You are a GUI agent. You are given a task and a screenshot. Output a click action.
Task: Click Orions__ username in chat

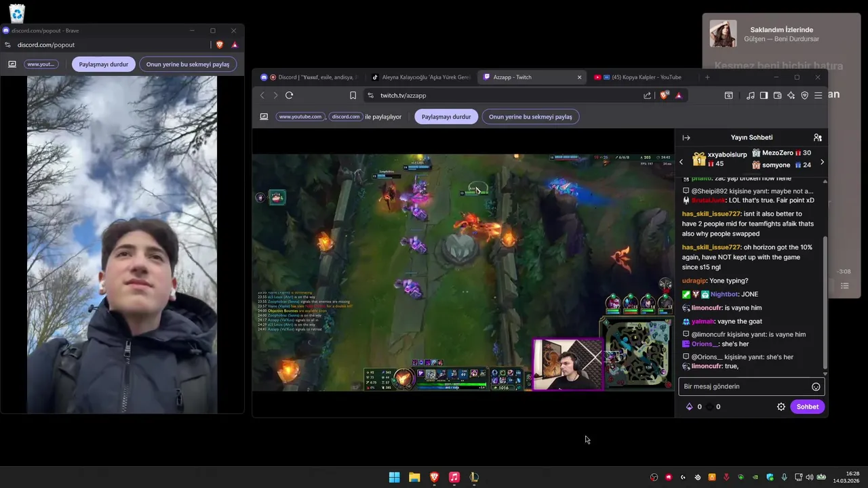pos(705,344)
